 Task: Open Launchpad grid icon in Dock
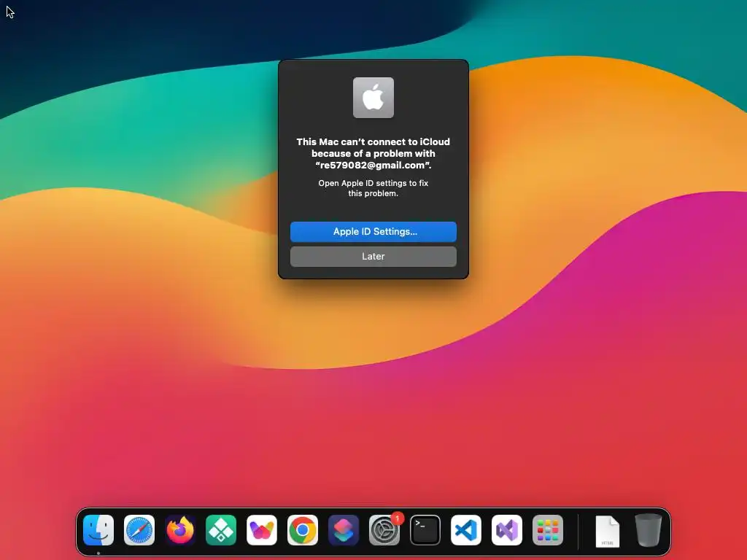pyautogui.click(x=548, y=529)
